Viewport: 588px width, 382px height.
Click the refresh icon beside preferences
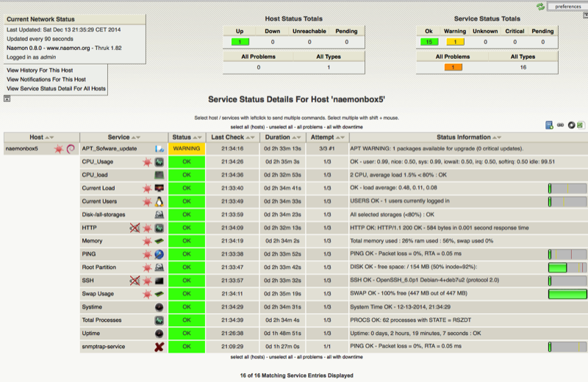[x=541, y=6]
